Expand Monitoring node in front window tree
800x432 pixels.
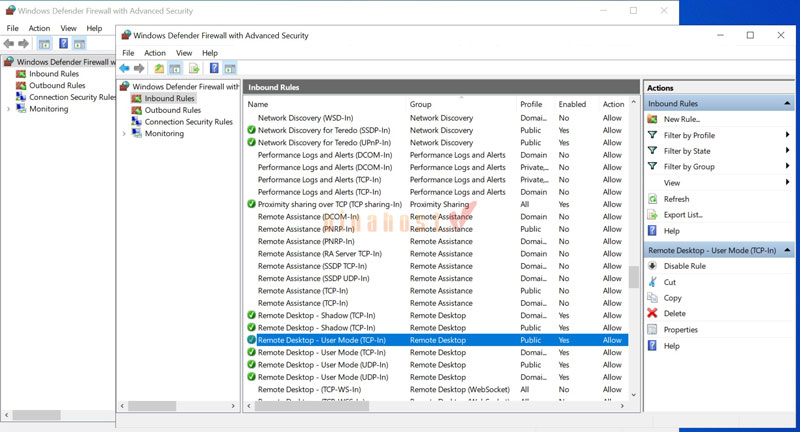[124, 134]
